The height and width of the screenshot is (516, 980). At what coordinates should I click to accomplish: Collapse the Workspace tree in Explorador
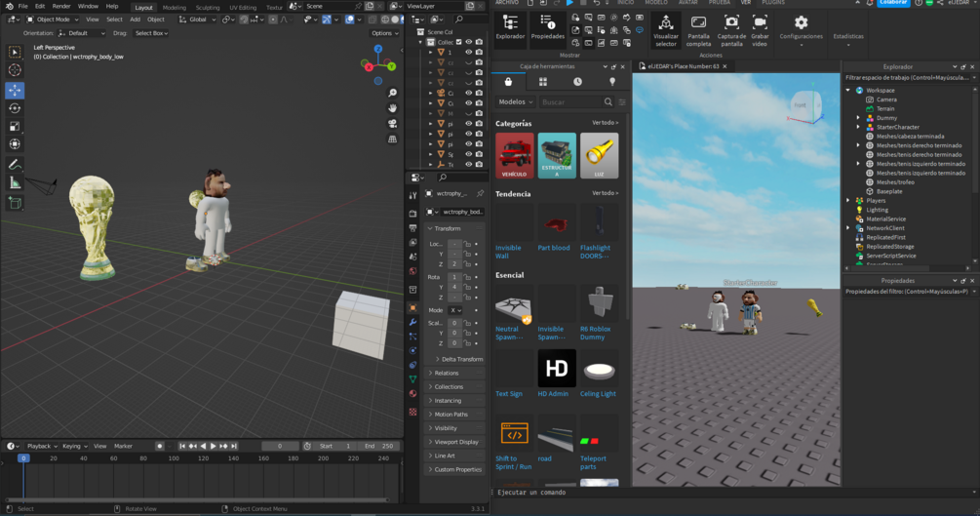coord(848,90)
